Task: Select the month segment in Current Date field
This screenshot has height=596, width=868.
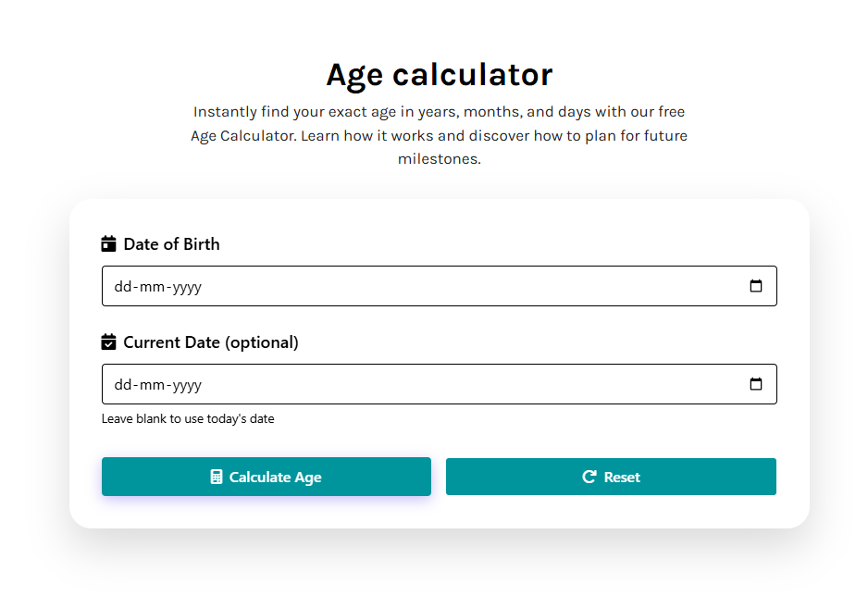Action: coord(152,385)
